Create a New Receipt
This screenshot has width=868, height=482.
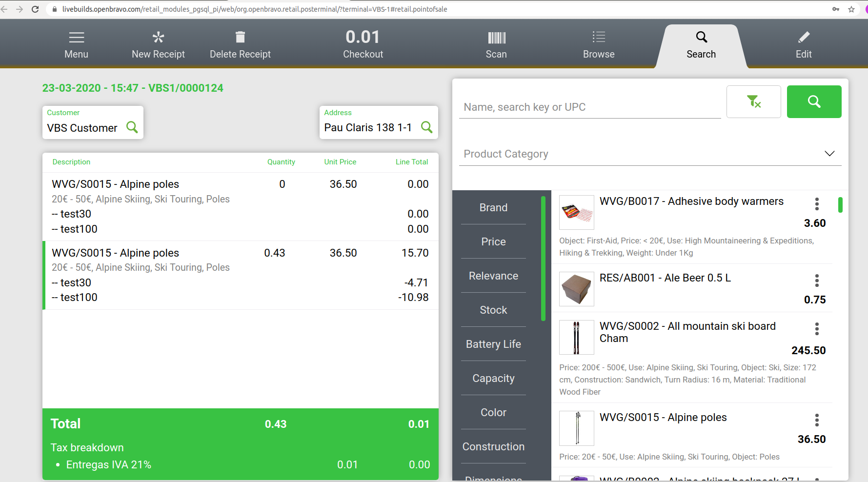click(158, 45)
